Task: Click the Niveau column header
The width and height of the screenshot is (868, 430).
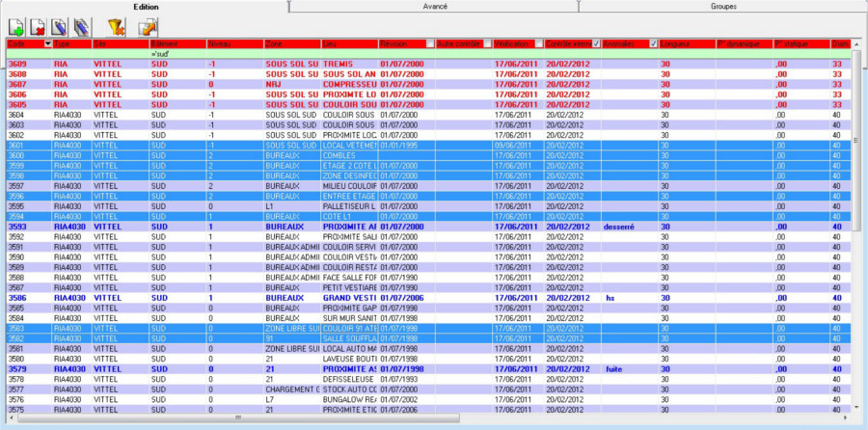Action: pos(234,43)
